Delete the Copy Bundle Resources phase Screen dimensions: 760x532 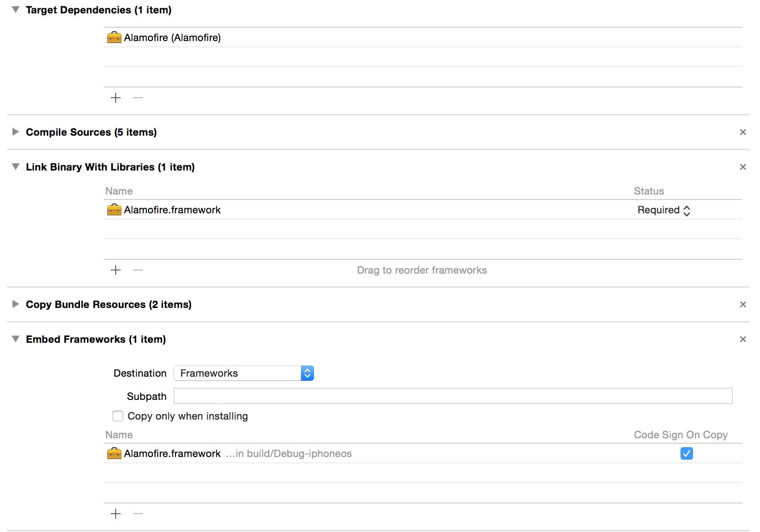(743, 304)
